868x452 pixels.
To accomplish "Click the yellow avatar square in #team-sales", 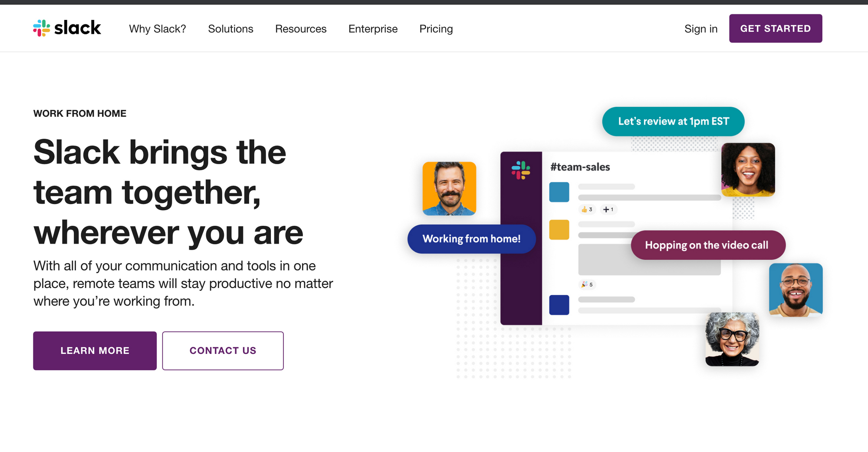I will click(559, 230).
